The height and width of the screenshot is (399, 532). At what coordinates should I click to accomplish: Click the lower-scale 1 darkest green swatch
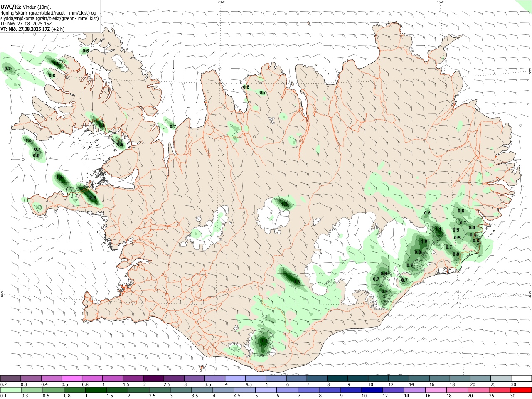pyautogui.click(x=96, y=390)
